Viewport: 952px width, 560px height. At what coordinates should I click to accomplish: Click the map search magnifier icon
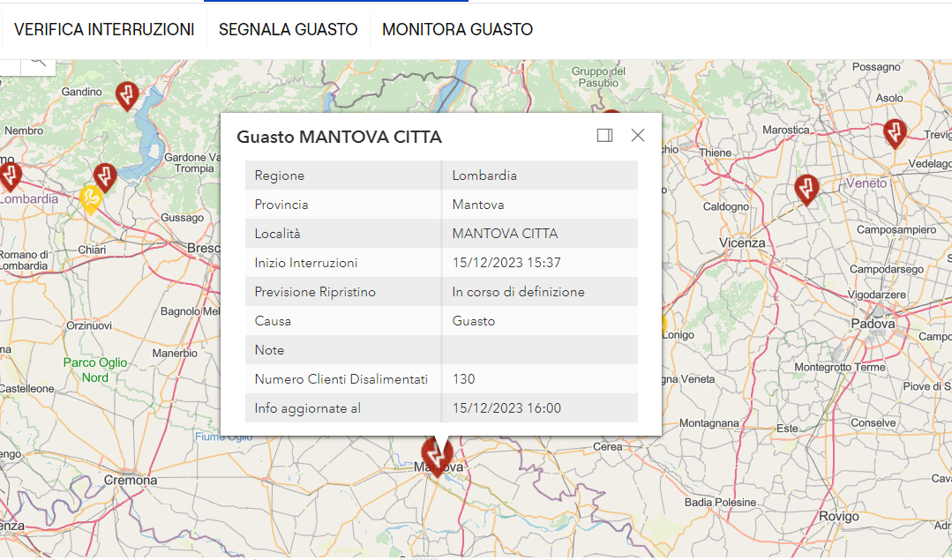(37, 62)
